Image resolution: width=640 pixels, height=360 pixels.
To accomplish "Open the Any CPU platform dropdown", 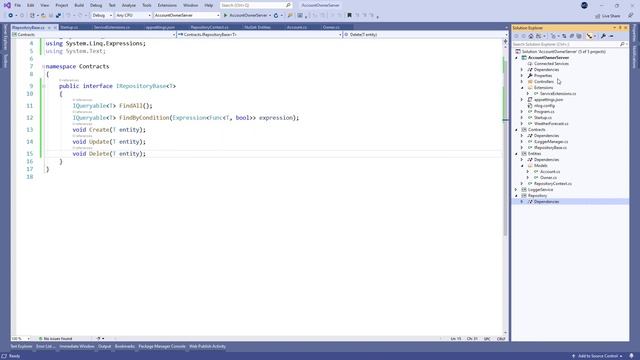I will coord(133,16).
